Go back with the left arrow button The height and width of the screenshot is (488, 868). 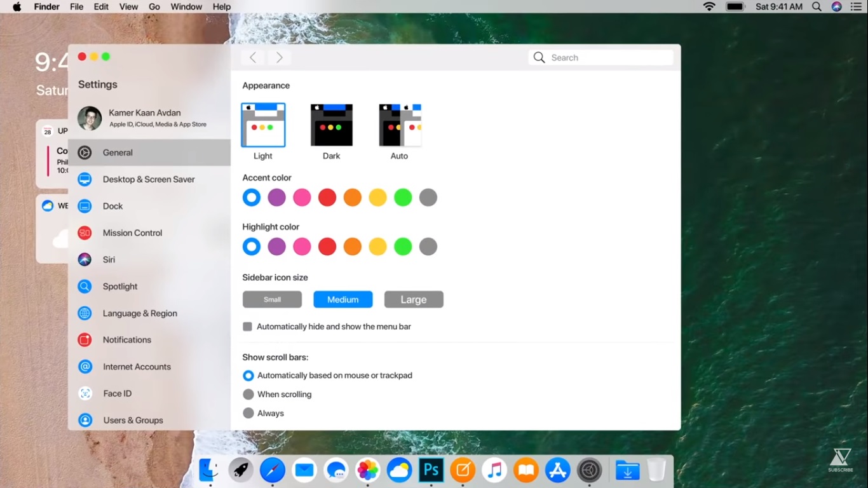point(253,58)
